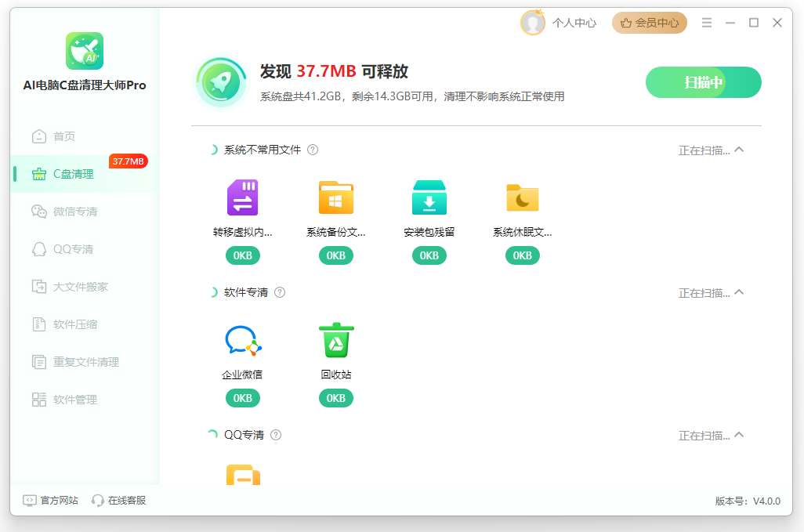804x532 pixels.
Task: Click the 企业微信 chat bubble icon
Action: 242,340
